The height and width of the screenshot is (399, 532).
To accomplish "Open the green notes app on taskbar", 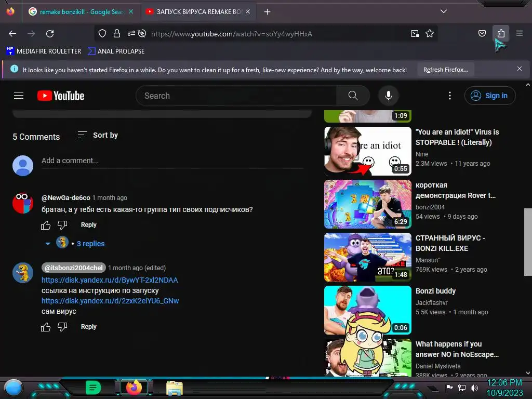I will click(x=94, y=388).
